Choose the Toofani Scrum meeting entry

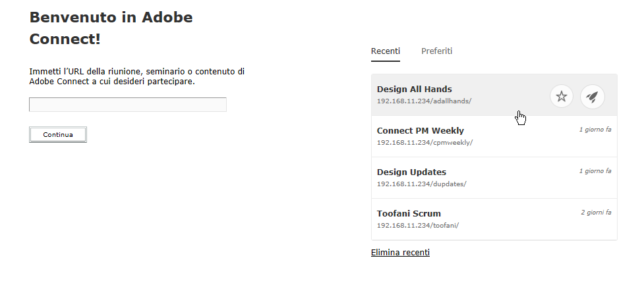click(x=409, y=213)
